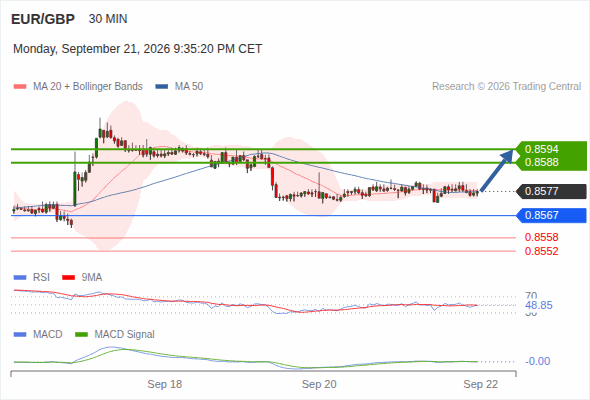Click the 0.8552 support level label

point(541,251)
